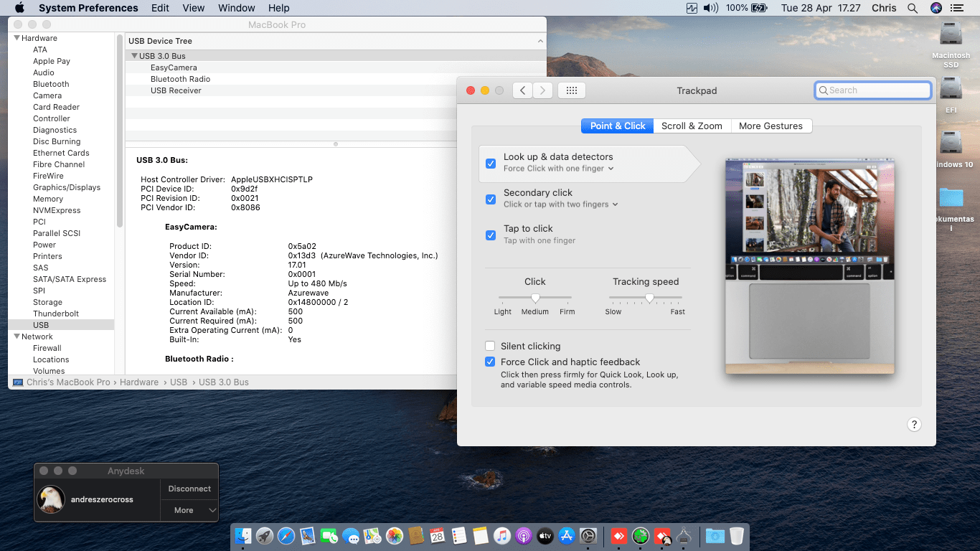Open the Trash in the Dock
This screenshot has width=980, height=551.
(x=737, y=535)
